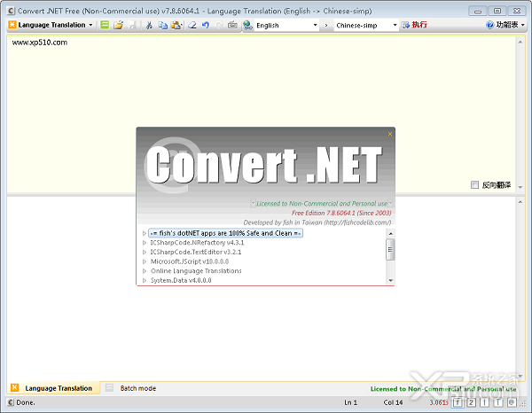Open the Chinese-simp target language dropdown
The width and height of the screenshot is (532, 413).
pyautogui.click(x=395, y=25)
